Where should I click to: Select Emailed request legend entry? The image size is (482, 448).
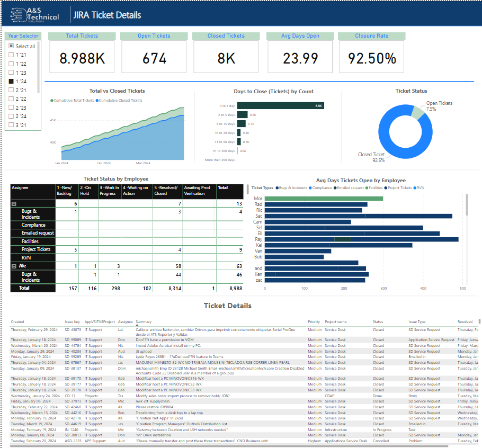point(349,188)
